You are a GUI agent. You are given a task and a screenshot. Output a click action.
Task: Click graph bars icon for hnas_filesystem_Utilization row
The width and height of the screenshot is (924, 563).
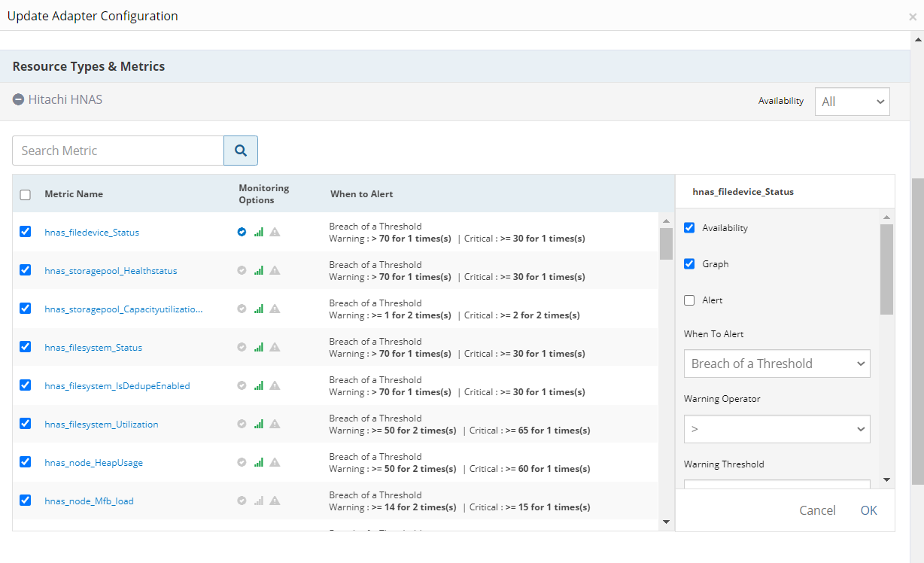pos(259,424)
